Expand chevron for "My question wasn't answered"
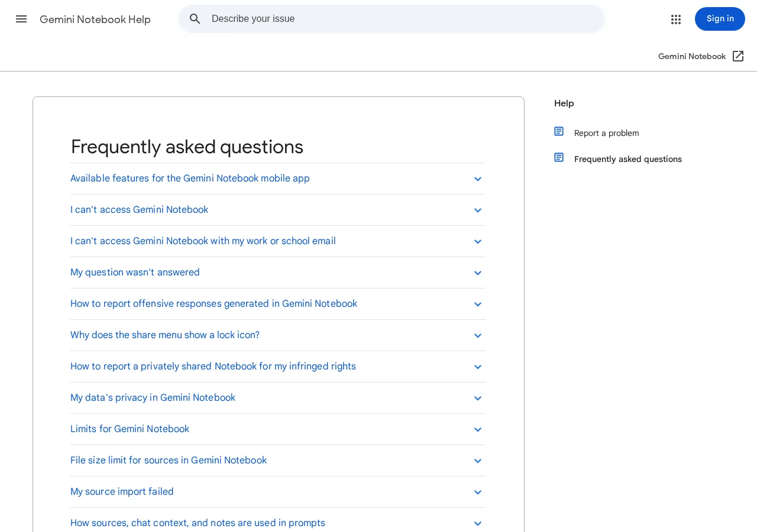The height and width of the screenshot is (532, 757). (478, 273)
